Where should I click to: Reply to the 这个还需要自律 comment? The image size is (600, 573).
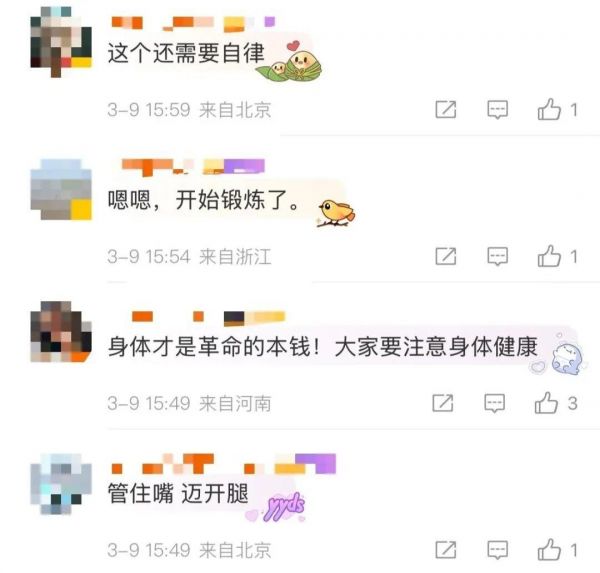pos(497,109)
